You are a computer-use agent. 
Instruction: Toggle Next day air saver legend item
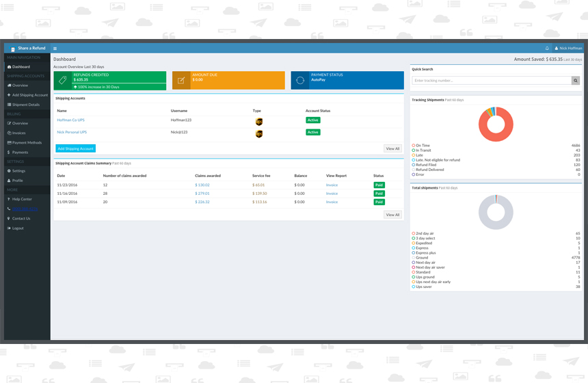[428, 268]
